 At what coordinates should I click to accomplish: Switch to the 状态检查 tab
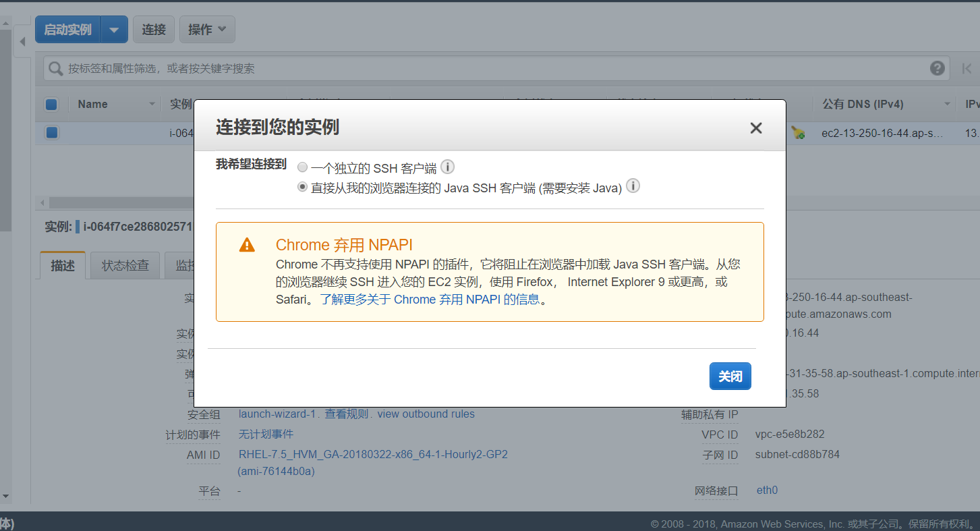pos(125,266)
